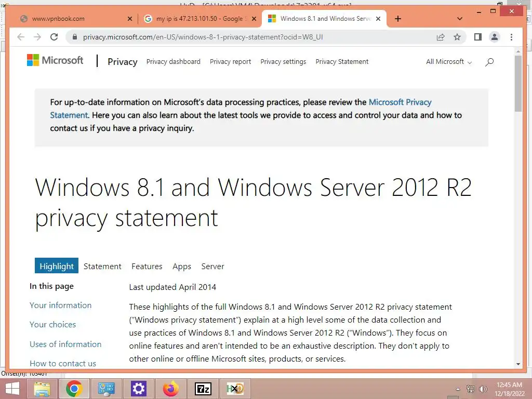
Task: Open site search magnifier icon
Action: point(489,62)
